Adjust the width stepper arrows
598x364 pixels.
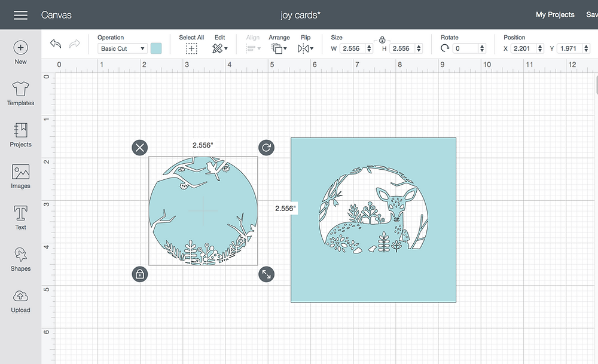[x=369, y=48]
